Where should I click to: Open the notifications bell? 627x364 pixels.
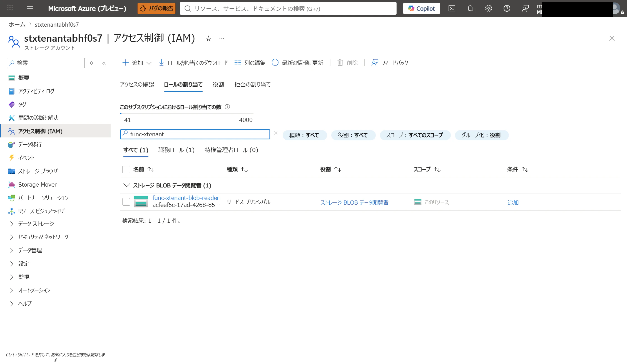[470, 8]
